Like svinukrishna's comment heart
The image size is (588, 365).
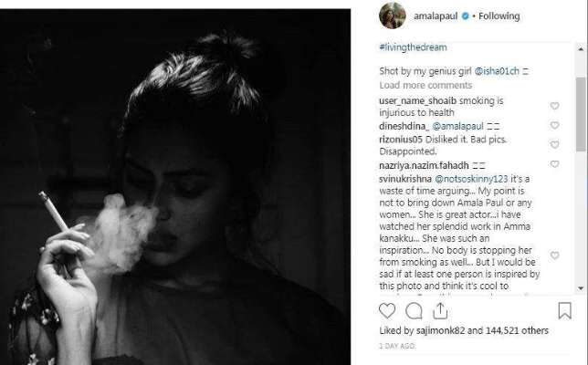(554, 255)
